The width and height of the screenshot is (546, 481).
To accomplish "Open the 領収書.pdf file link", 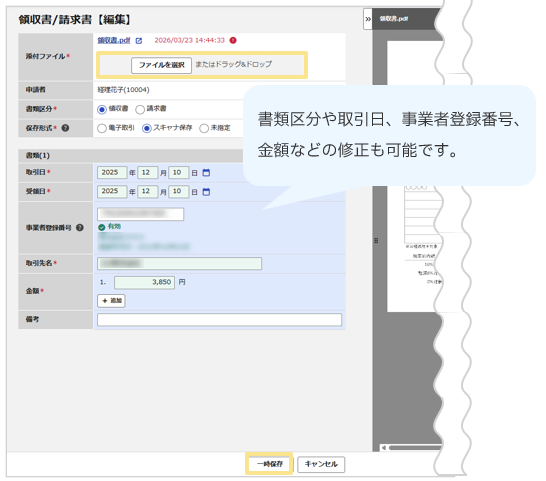I will coord(114,40).
